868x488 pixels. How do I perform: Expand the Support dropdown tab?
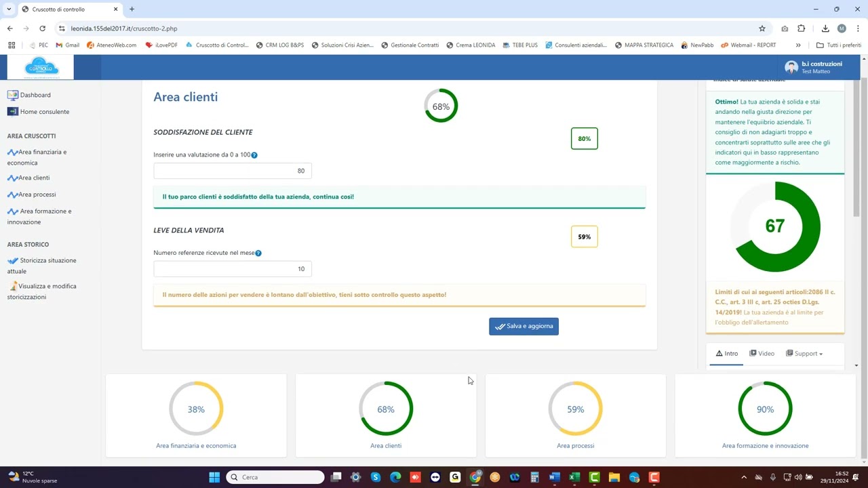pyautogui.click(x=805, y=354)
